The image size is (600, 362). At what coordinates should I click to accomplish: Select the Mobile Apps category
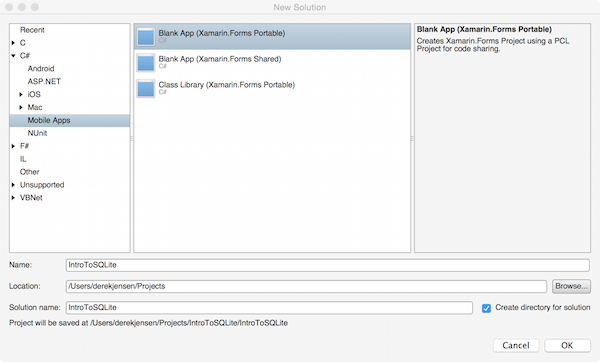(70, 120)
